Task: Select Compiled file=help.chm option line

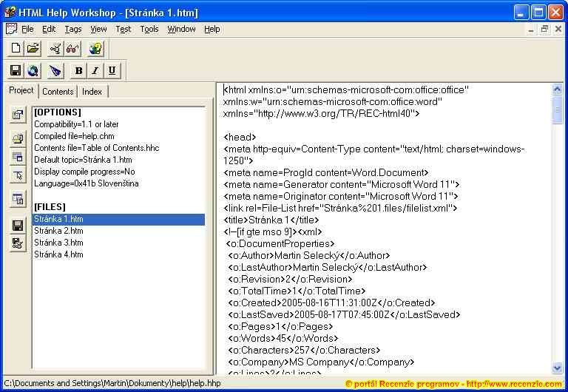Action: point(74,136)
